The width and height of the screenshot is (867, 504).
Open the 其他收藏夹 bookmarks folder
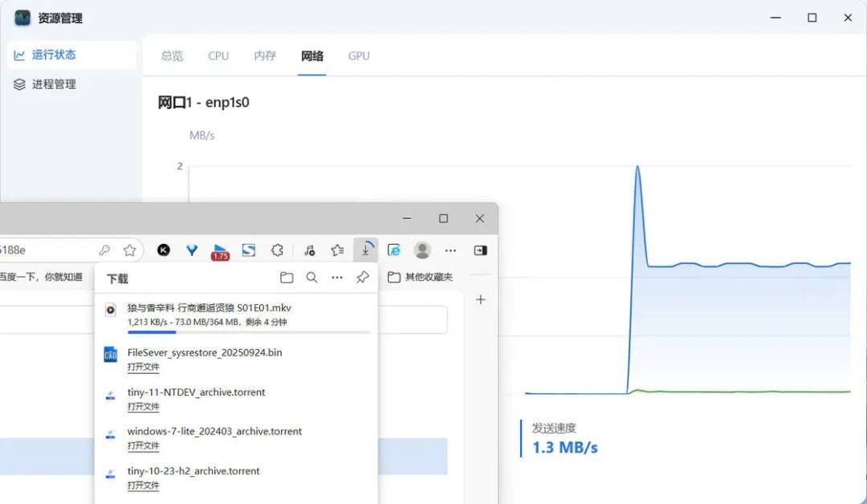(420, 277)
